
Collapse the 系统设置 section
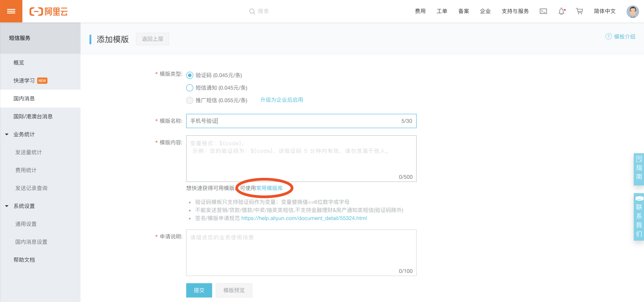click(7, 206)
